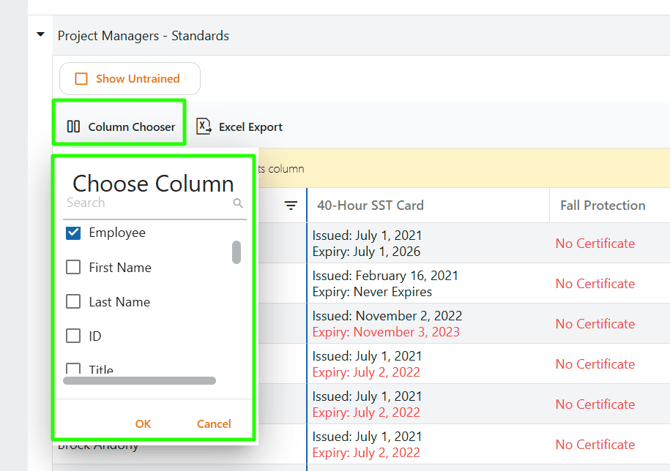Image resolution: width=670 pixels, height=471 pixels.
Task: Uncheck the Employee column checkbox
Action: point(73,233)
